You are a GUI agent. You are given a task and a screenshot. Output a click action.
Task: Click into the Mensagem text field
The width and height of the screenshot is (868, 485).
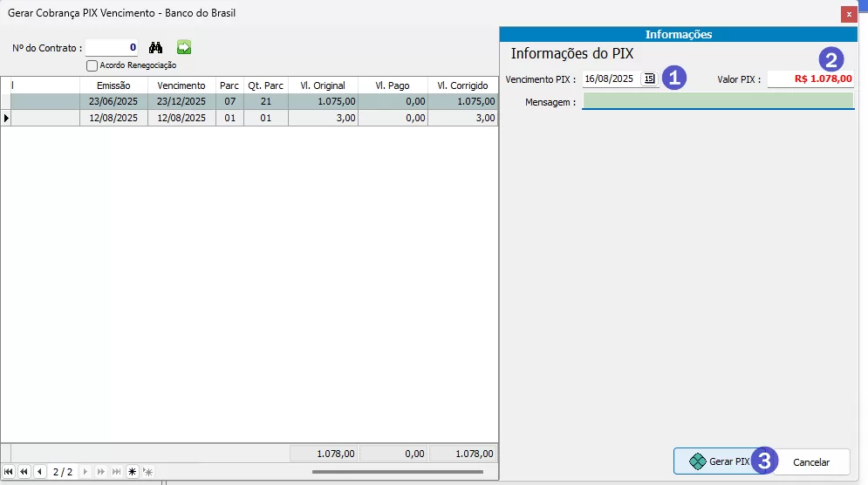point(717,101)
